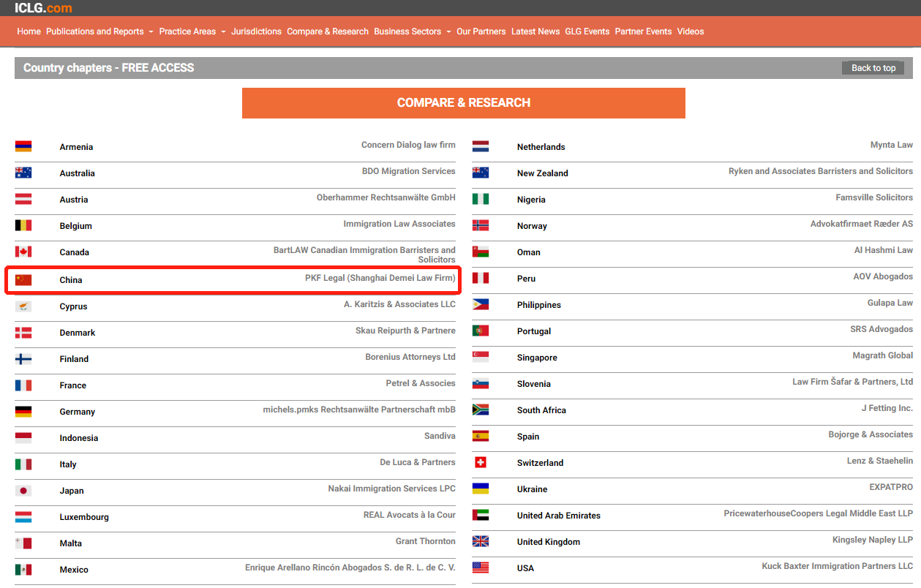Open Famsville Solicitors link
The width and height of the screenshot is (921, 588).
[874, 197]
